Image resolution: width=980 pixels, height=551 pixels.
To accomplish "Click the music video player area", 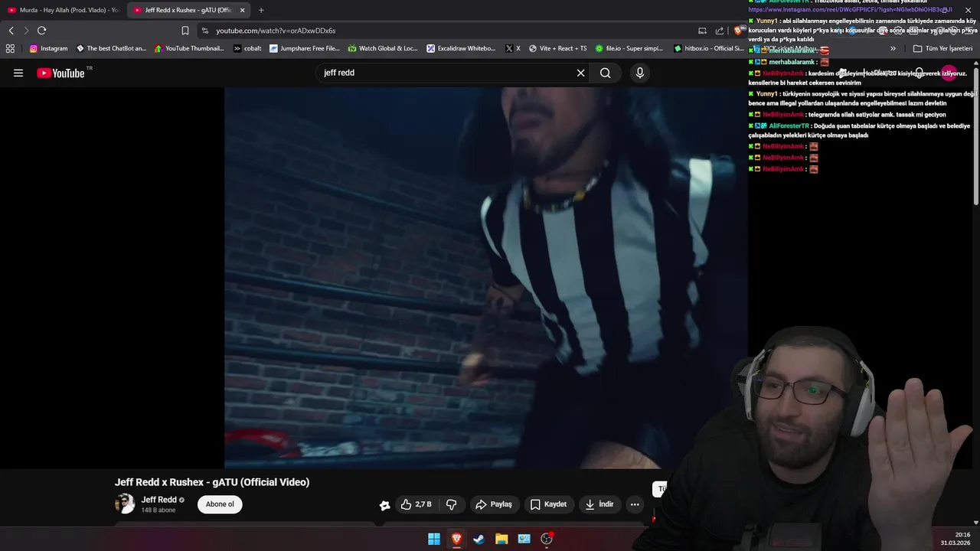I will click(x=485, y=277).
